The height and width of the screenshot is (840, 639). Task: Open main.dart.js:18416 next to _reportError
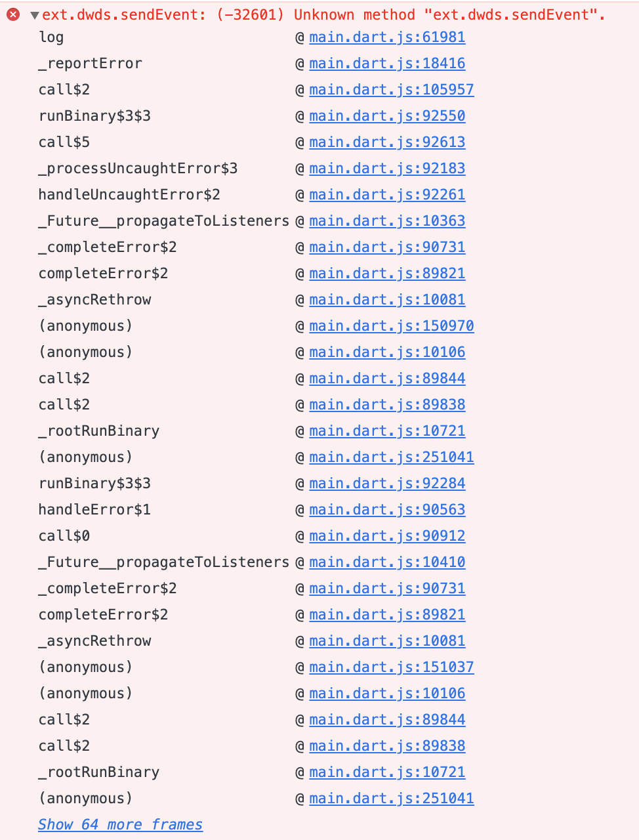click(x=386, y=63)
